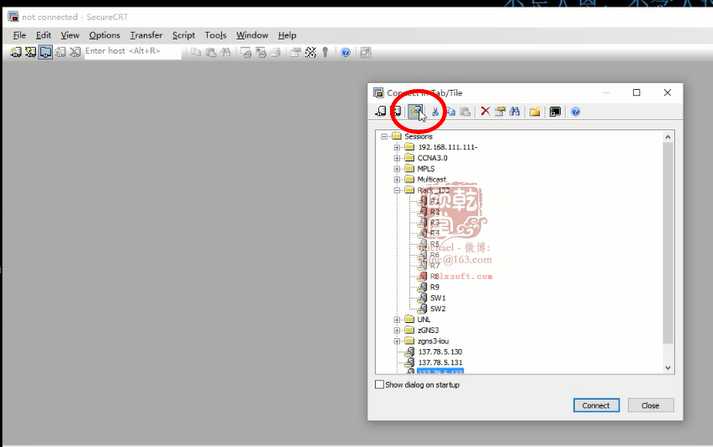Collapse the opened folder containing R9 and SW1
This screenshot has height=447, width=713.
click(x=397, y=190)
